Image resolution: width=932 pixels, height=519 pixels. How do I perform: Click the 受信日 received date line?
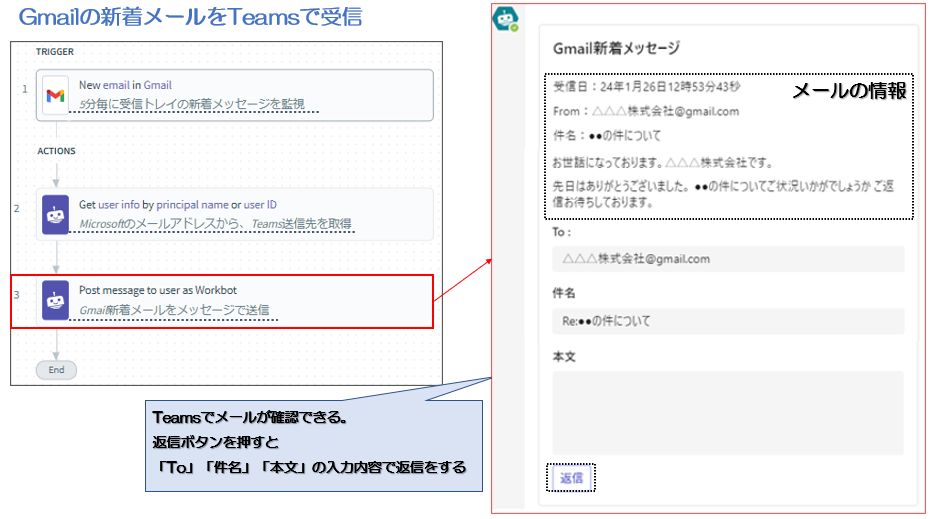[x=647, y=87]
